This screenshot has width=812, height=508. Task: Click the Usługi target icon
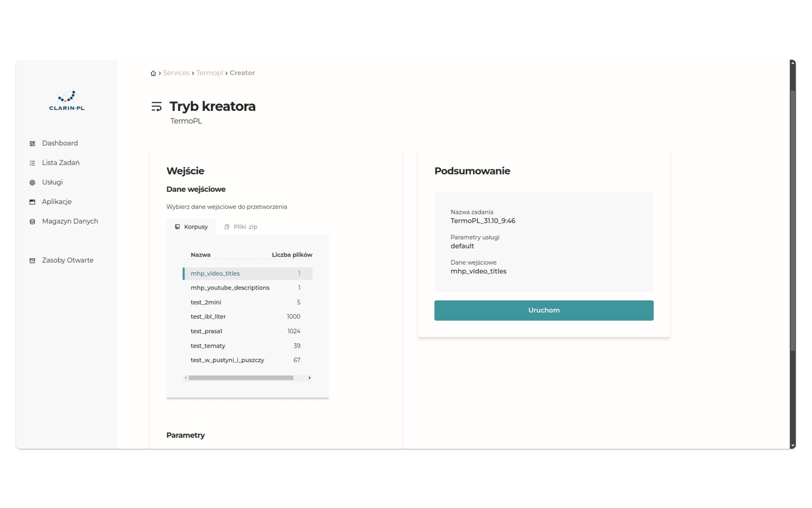[32, 182]
